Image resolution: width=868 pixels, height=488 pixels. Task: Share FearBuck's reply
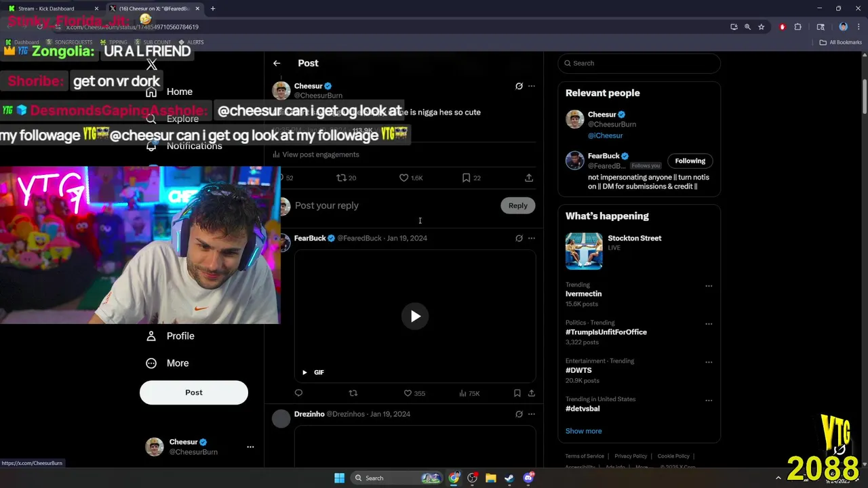click(532, 393)
